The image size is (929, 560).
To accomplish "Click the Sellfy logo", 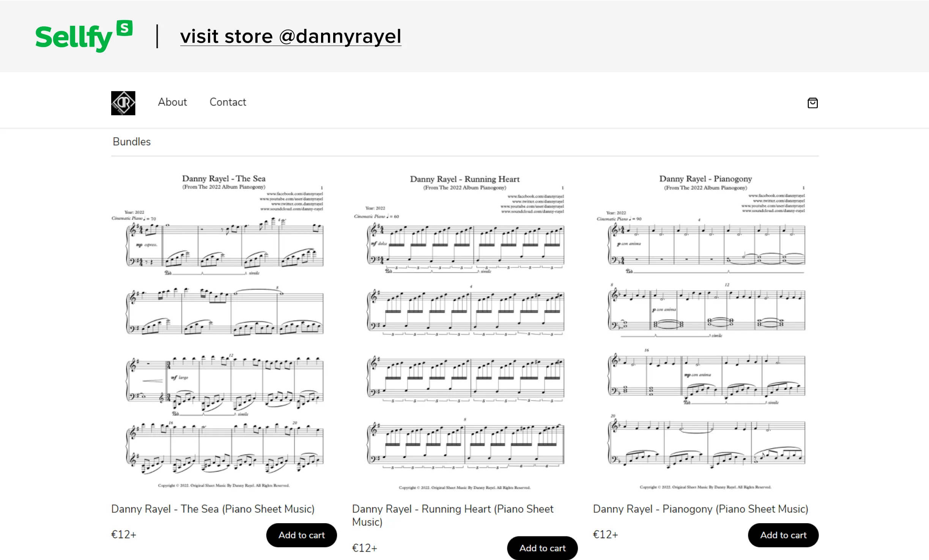I will point(84,36).
